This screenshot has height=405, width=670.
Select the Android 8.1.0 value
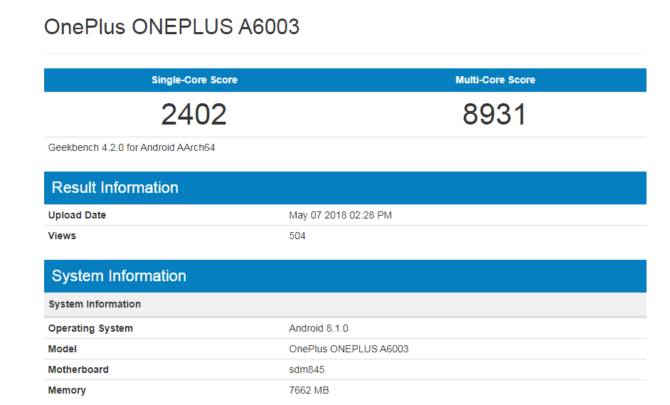click(318, 329)
